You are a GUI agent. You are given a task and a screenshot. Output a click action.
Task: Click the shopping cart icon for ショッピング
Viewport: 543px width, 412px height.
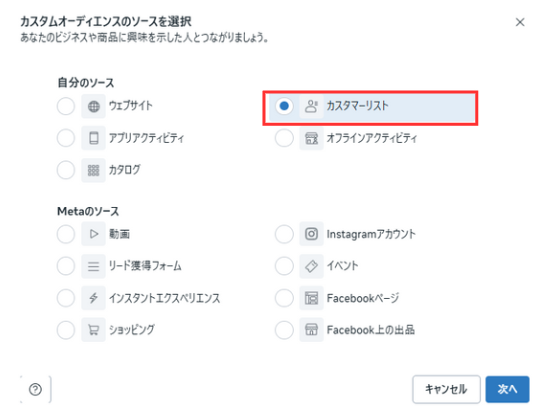tap(94, 330)
